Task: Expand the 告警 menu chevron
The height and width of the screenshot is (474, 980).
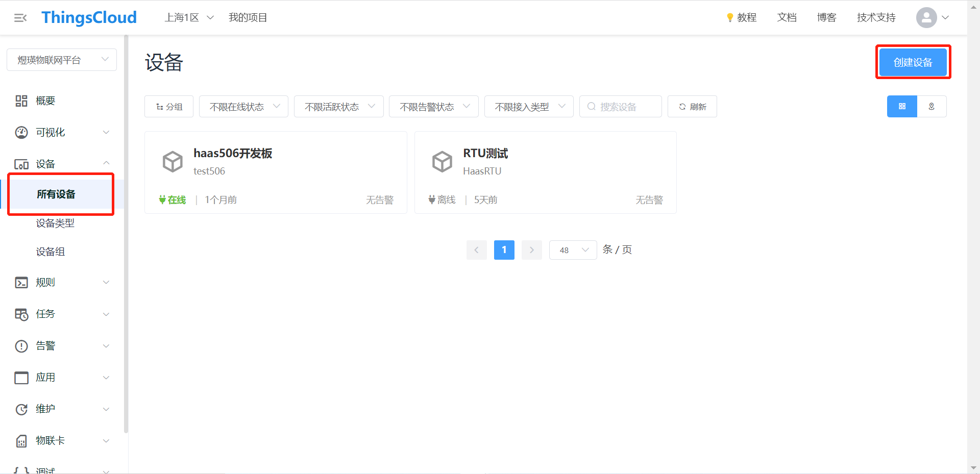Action: (x=106, y=346)
